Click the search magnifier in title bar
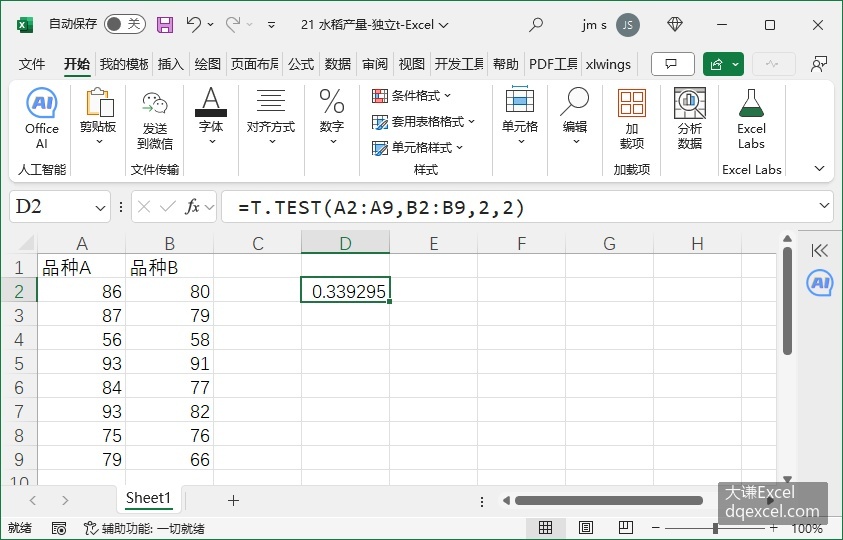Image resolution: width=843 pixels, height=540 pixels. 535,25
